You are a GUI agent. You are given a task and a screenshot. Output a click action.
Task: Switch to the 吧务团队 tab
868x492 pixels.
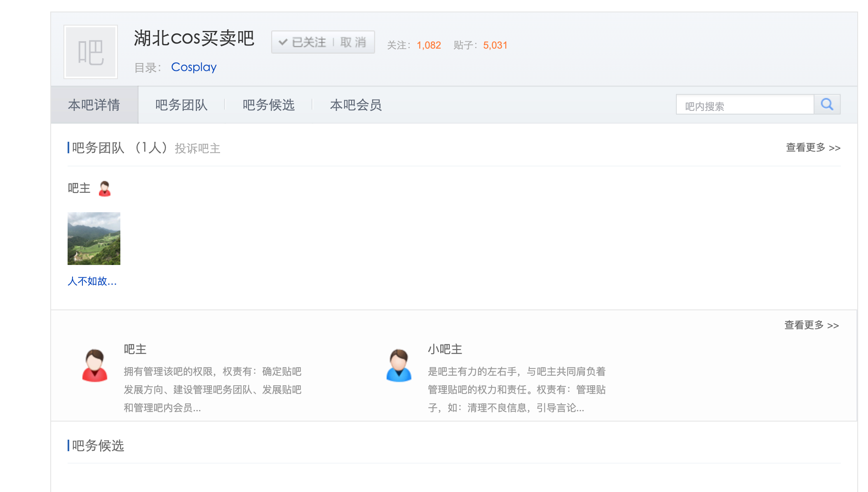coord(181,105)
